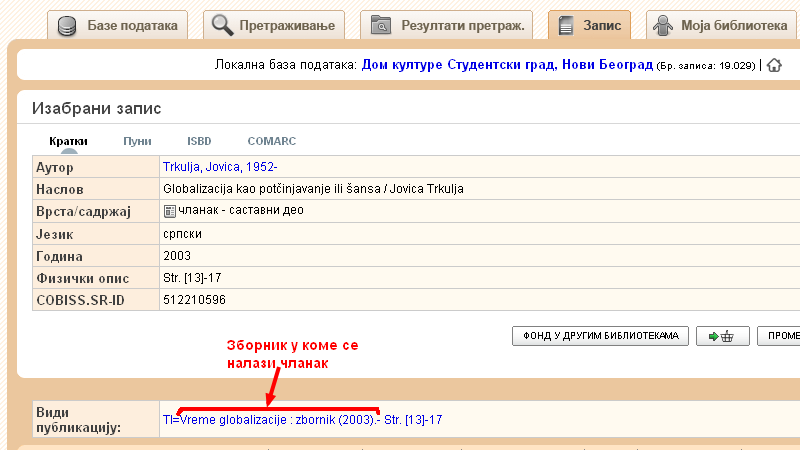Click the add-to-basket button
Screen dimensions: 800x450
pyautogui.click(x=722, y=336)
